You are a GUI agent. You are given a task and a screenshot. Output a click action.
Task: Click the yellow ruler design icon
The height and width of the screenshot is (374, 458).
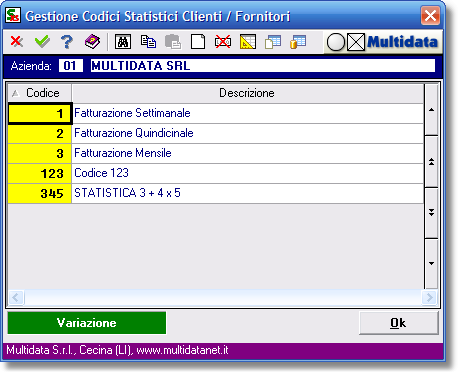tap(248, 42)
